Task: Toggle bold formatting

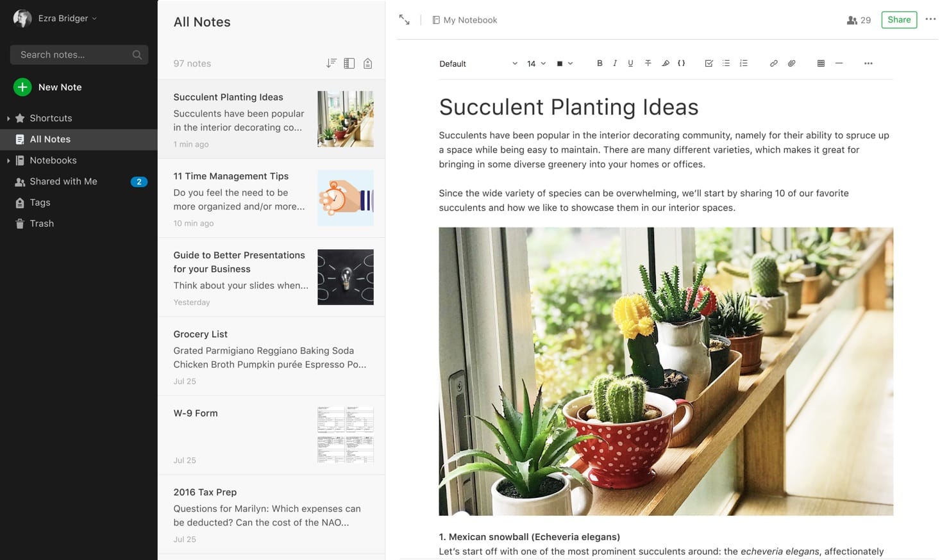Action: tap(600, 63)
